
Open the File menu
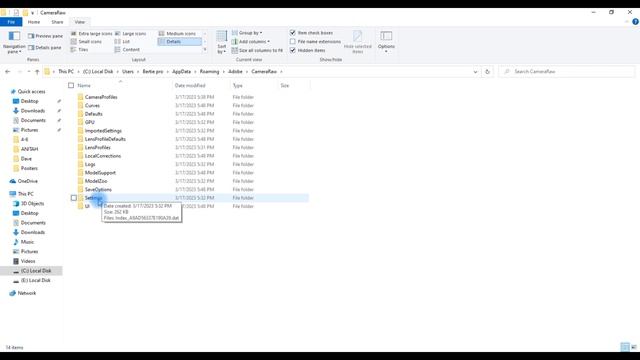pyautogui.click(x=11, y=22)
